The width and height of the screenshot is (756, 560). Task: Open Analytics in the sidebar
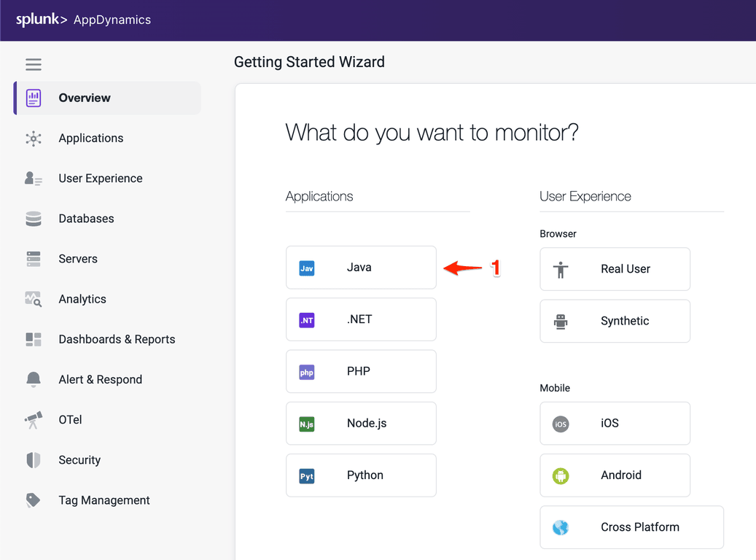tap(82, 299)
